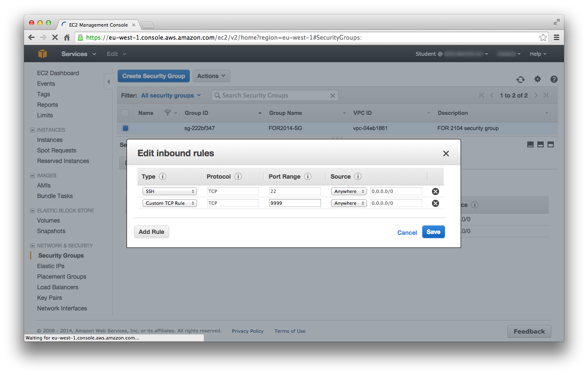Close the Edit inbound rules dialog
The height and width of the screenshot is (375, 588).
point(446,154)
